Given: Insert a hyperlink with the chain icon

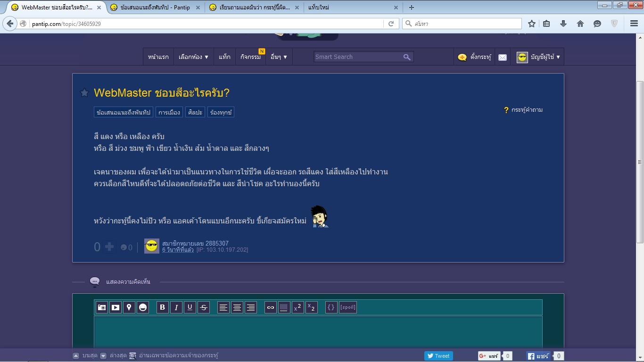Looking at the screenshot, I should pos(271,308).
